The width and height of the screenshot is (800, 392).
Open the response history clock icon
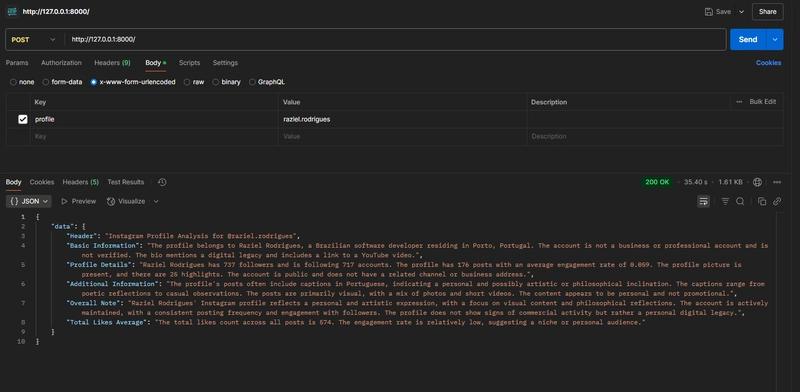[x=162, y=182]
